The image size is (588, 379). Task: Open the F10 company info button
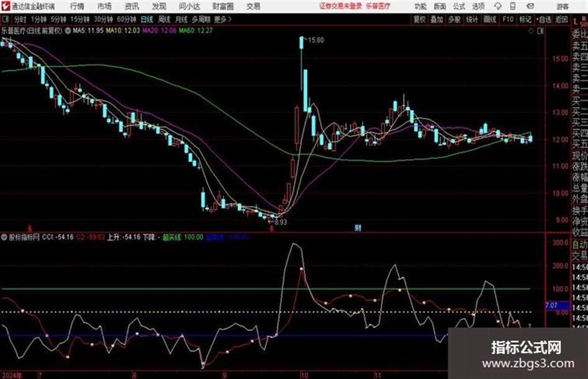(x=508, y=19)
